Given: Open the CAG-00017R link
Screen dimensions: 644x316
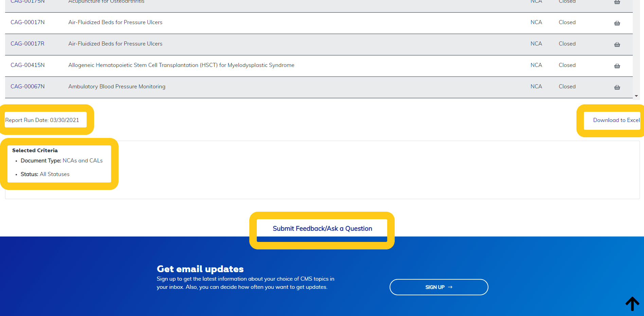Looking at the screenshot, I should point(28,44).
